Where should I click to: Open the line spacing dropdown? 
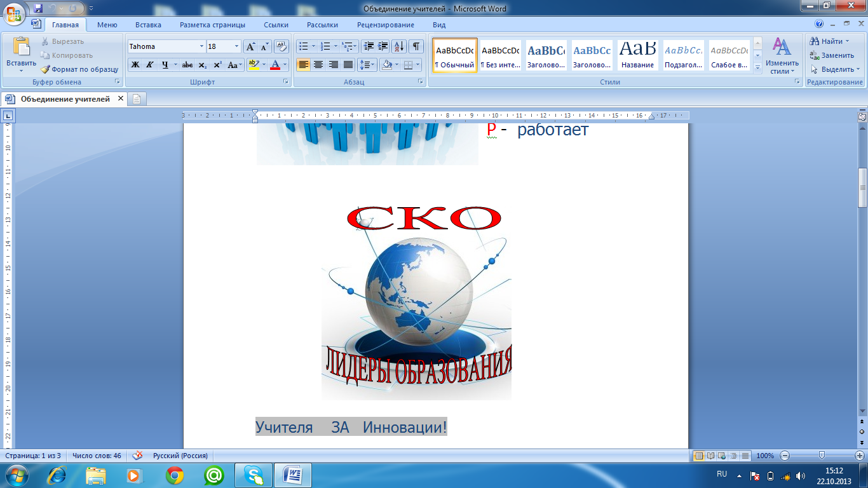367,65
